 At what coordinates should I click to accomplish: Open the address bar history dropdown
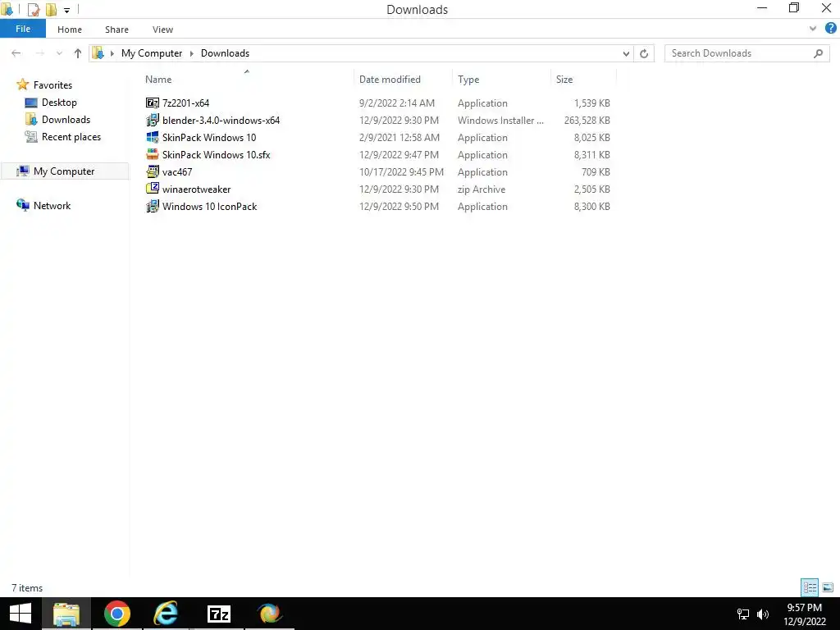(626, 53)
